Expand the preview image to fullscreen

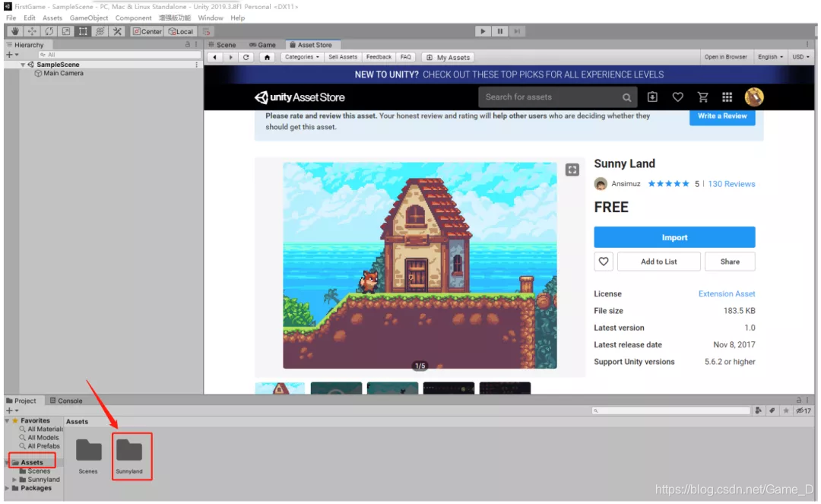(x=572, y=170)
